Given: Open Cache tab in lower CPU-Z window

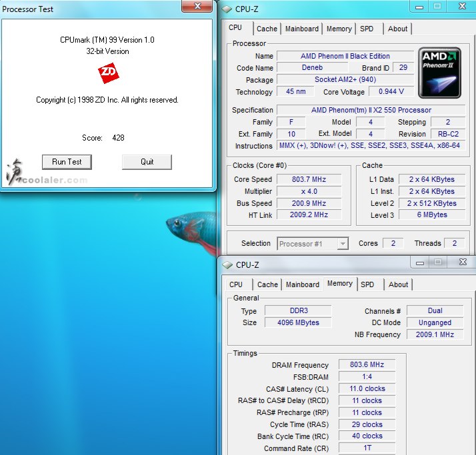Looking at the screenshot, I should (267, 284).
